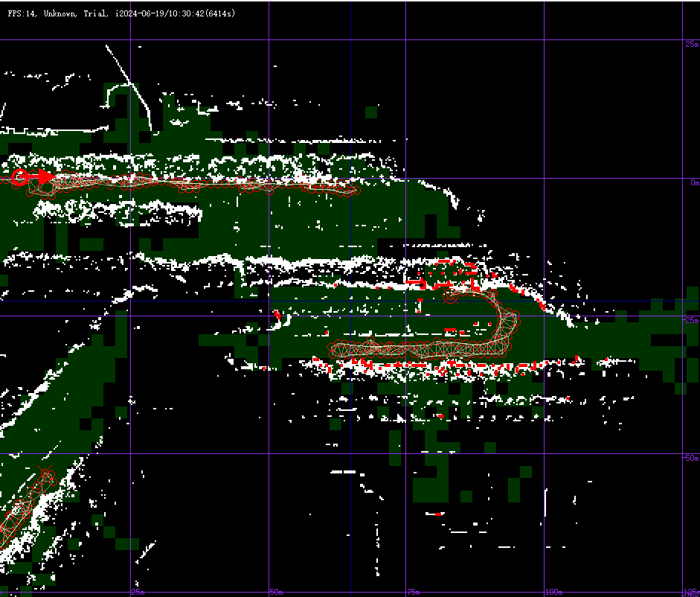Screen dimensions: 700x597
Task: Click the red circle vehicle position marker
Action: (x=20, y=176)
